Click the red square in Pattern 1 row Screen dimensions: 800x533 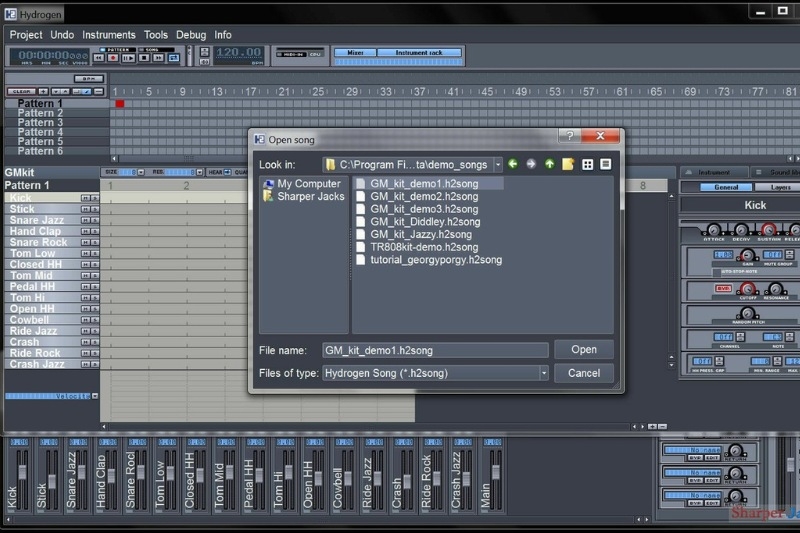(x=120, y=104)
